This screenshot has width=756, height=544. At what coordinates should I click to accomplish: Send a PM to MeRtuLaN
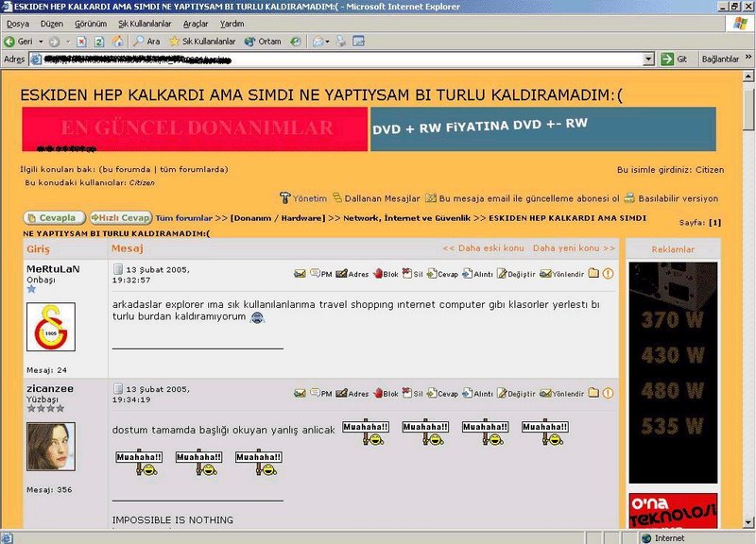(321, 274)
